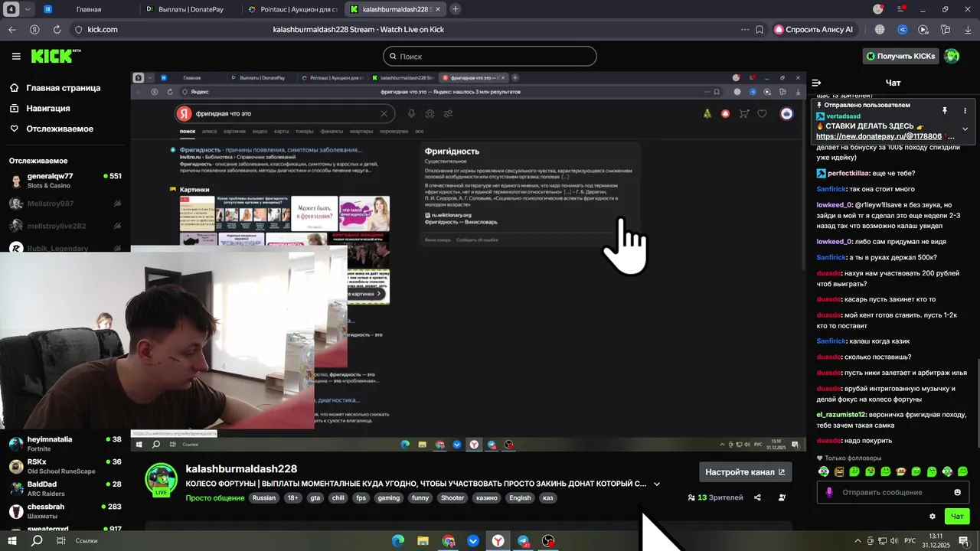
Task: Expand the stream title chevron
Action: (656, 484)
